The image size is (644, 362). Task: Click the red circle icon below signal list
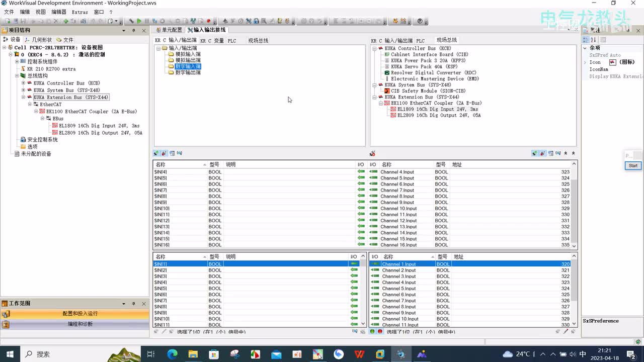click(380, 332)
